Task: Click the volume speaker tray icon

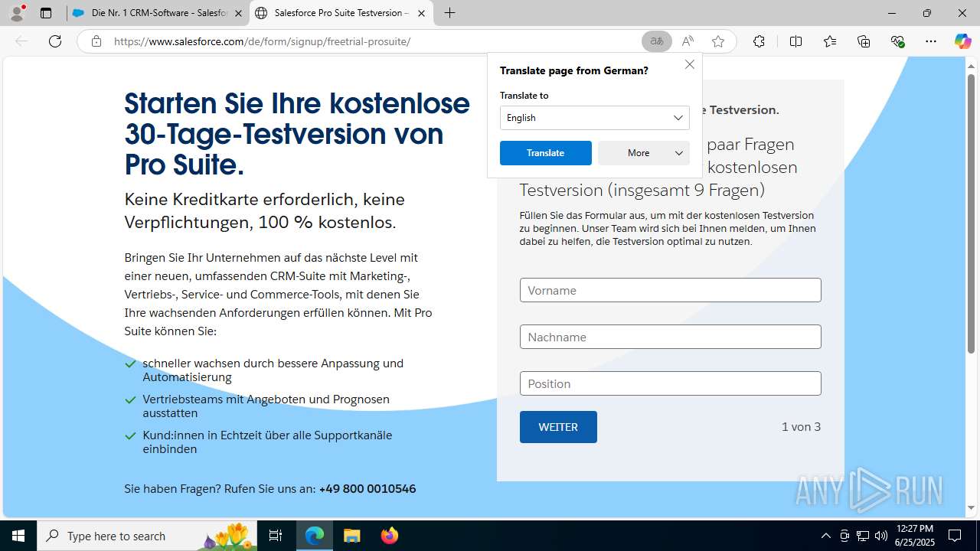Action: pos(881,536)
